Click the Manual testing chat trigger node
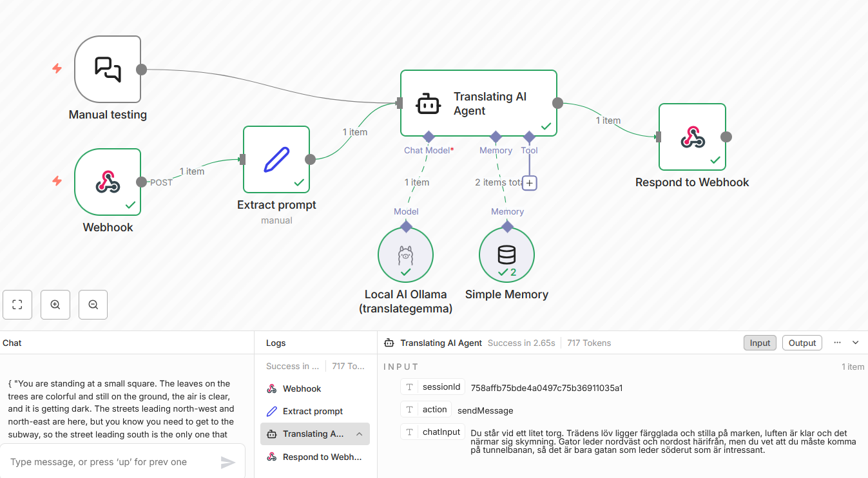The height and width of the screenshot is (478, 868). [108, 69]
